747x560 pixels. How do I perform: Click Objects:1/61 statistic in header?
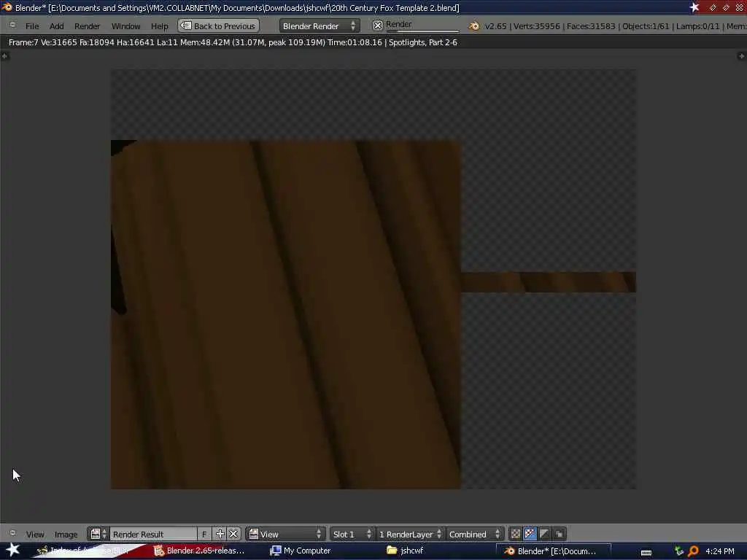click(646, 26)
